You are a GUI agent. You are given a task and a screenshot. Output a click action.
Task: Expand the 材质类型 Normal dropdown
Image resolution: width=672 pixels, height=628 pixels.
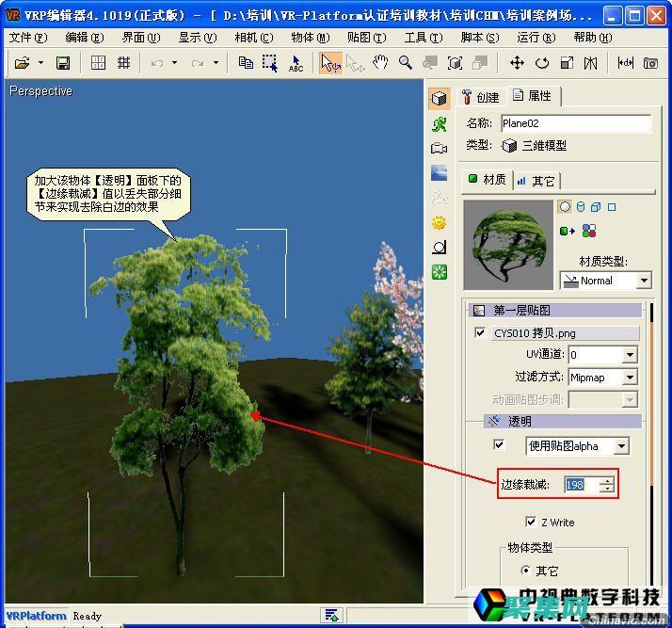pyautogui.click(x=644, y=281)
